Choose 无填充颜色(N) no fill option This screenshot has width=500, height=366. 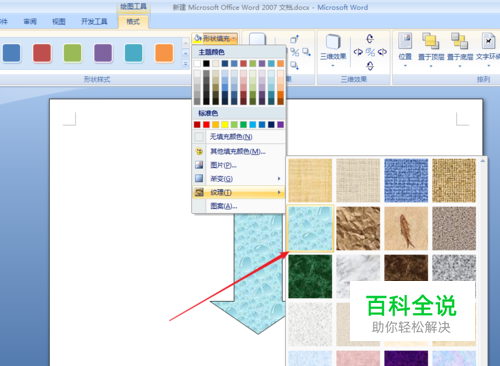click(239, 137)
